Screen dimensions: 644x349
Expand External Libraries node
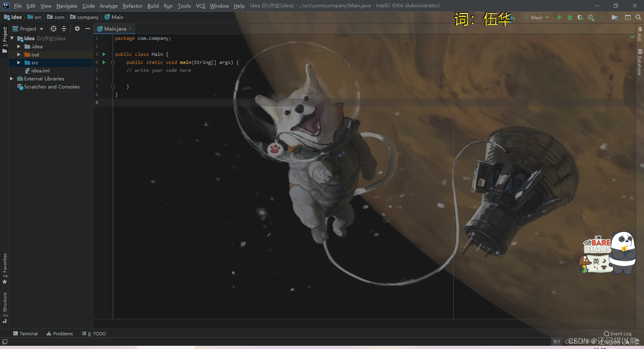coord(12,78)
